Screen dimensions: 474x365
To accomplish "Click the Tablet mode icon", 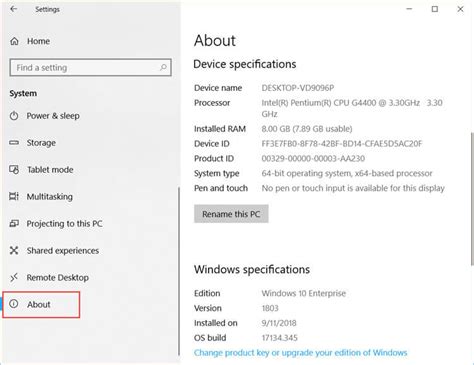I will pyautogui.click(x=14, y=169).
